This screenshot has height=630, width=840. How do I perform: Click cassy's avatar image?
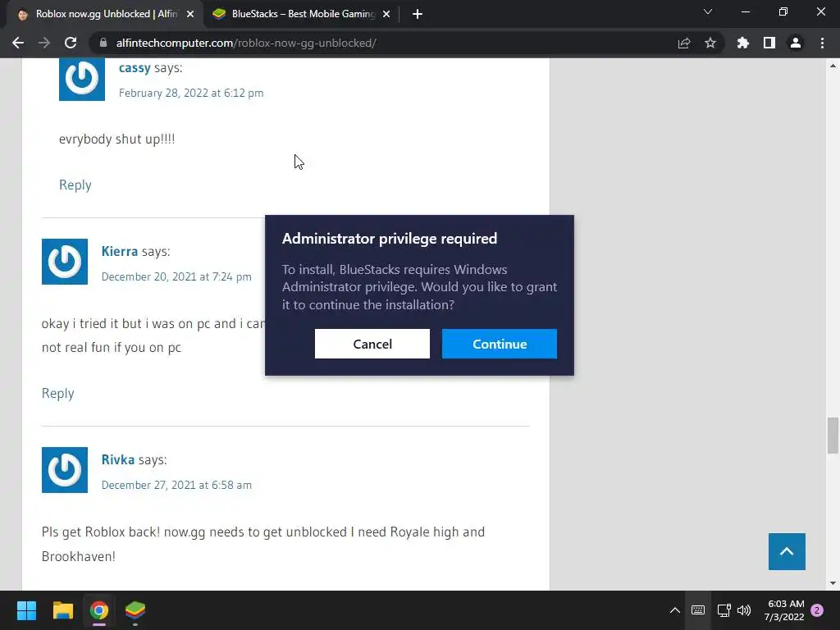82,80
